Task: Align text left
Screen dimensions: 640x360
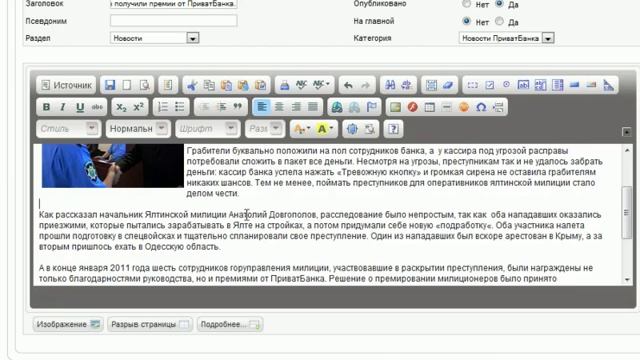Action: click(262, 107)
